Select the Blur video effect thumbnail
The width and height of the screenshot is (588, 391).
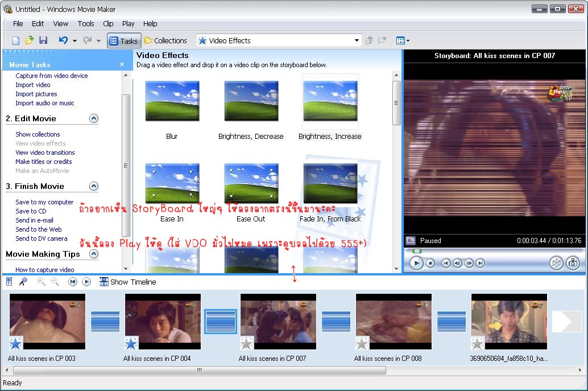[172, 101]
